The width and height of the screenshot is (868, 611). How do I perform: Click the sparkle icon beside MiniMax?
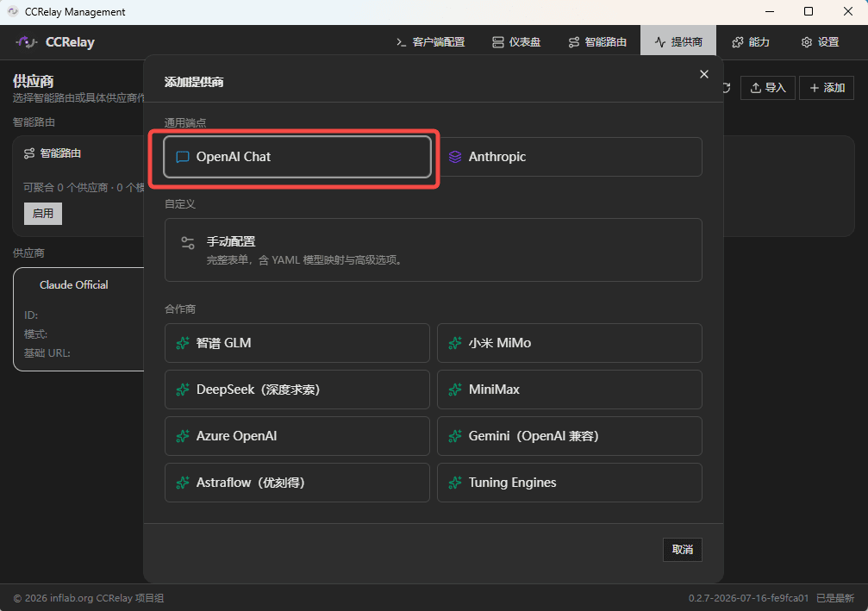[455, 390]
